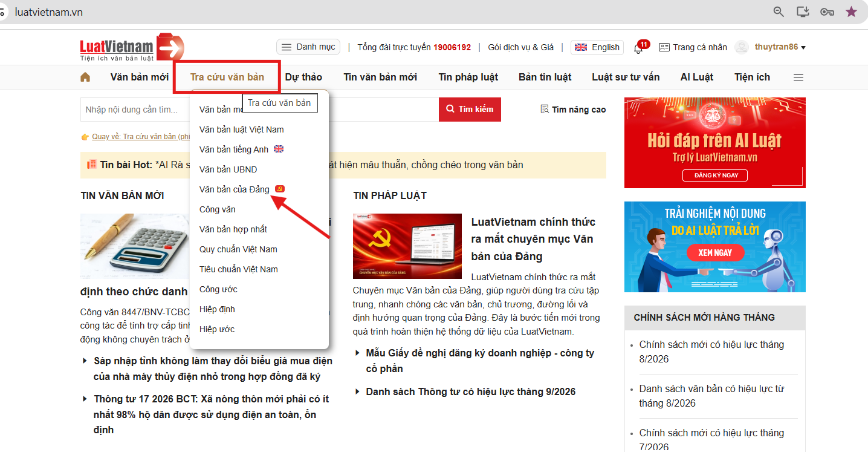The image size is (868, 452).
Task: Click the XEM NGAY banner button
Action: pos(715,253)
